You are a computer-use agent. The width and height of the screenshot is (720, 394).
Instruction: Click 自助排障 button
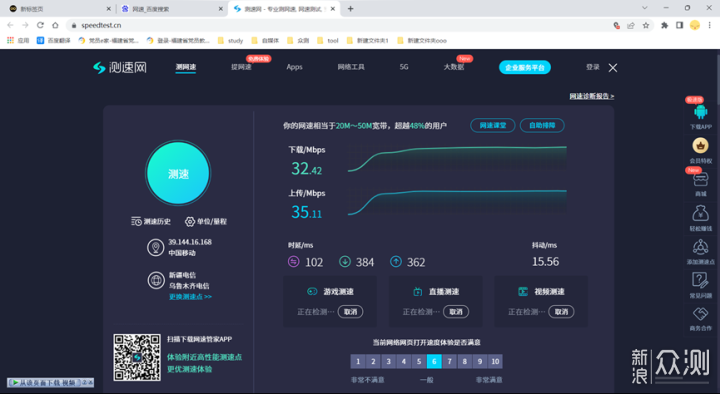coord(542,125)
